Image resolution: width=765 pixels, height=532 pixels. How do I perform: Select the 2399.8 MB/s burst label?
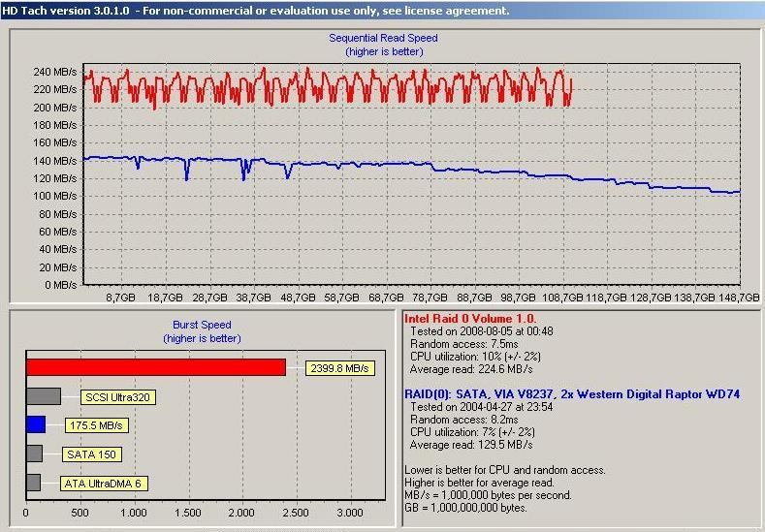pyautogui.click(x=340, y=368)
